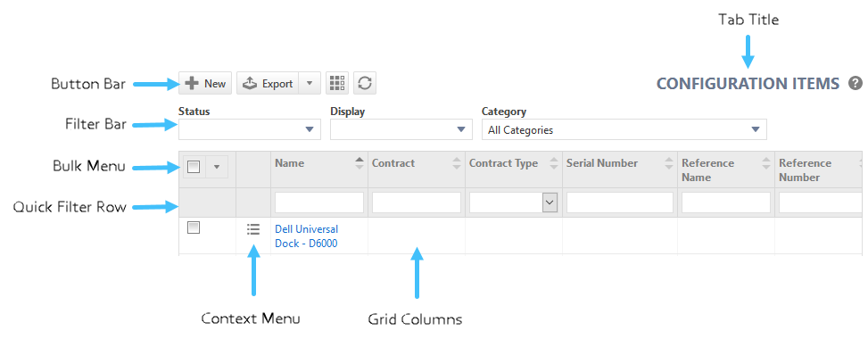Click the New button with plus icon
The width and height of the screenshot is (868, 339).
pos(205,84)
